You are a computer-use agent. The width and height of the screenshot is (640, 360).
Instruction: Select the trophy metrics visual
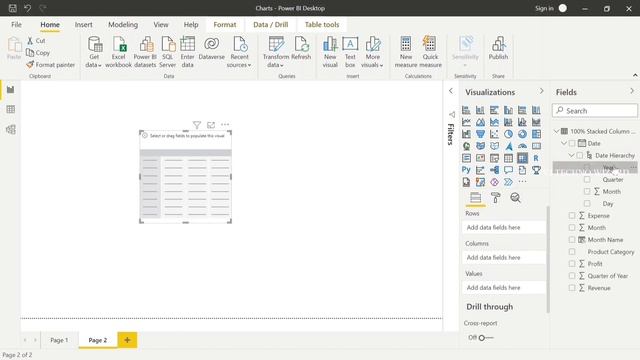pyautogui.click(x=536, y=170)
